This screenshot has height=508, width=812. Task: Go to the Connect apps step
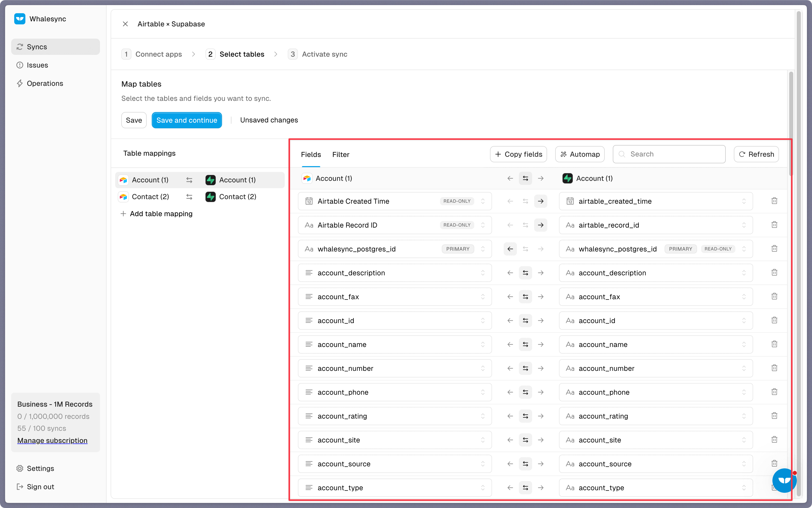(x=152, y=54)
